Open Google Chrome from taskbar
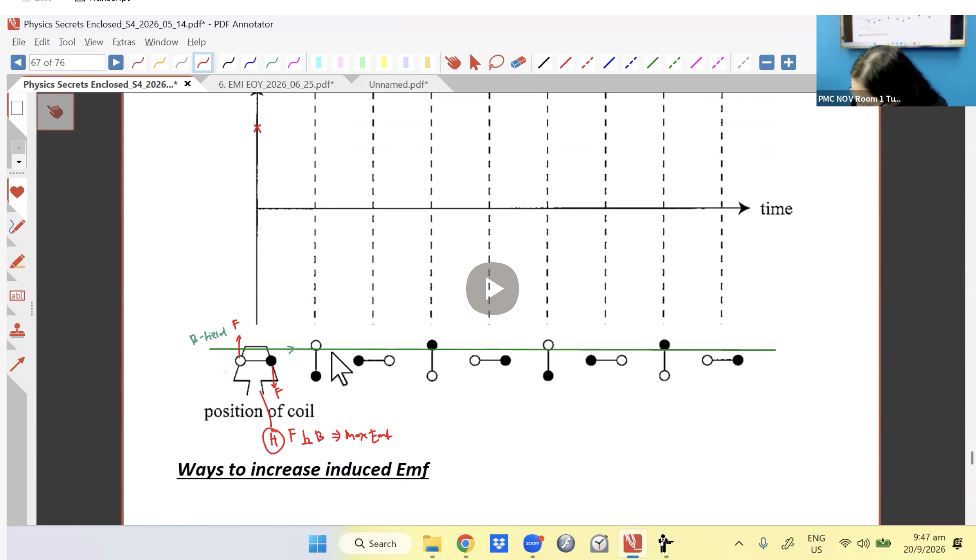This screenshot has height=560, width=976. click(465, 543)
